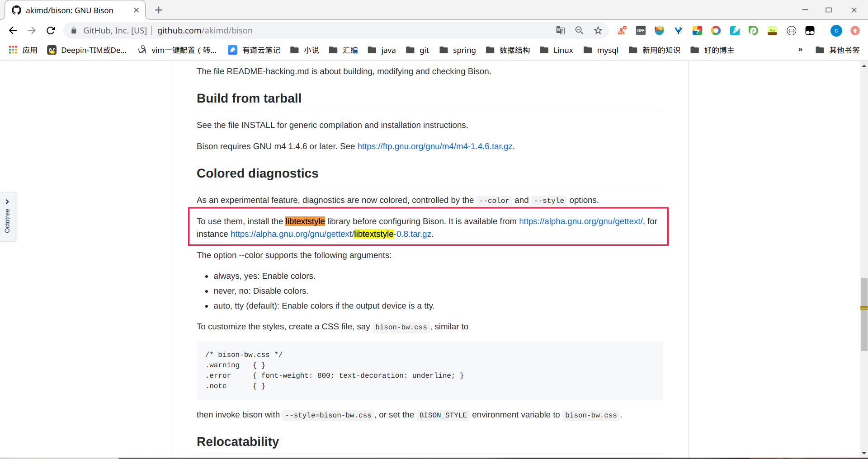The height and width of the screenshot is (459, 868).
Task: Open 有道云笔记 bookmark
Action: point(254,50)
